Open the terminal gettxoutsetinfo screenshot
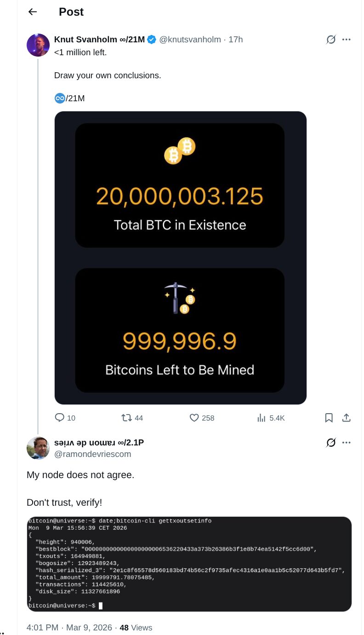The width and height of the screenshot is (364, 635). click(x=189, y=564)
